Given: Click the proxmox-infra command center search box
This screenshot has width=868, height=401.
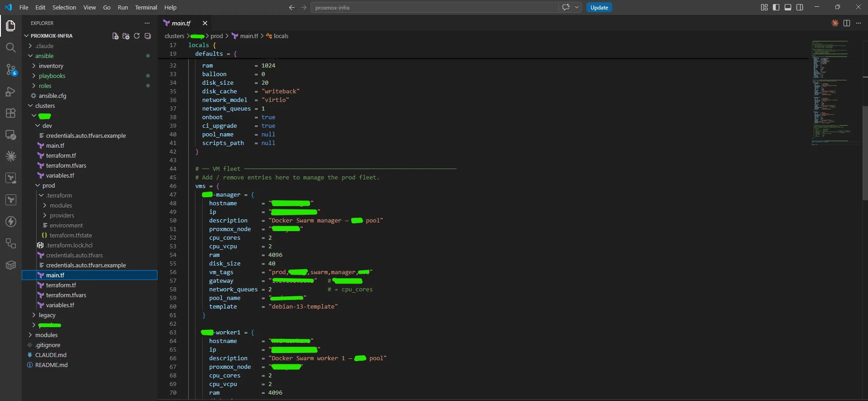Looking at the screenshot, I should coord(434,7).
